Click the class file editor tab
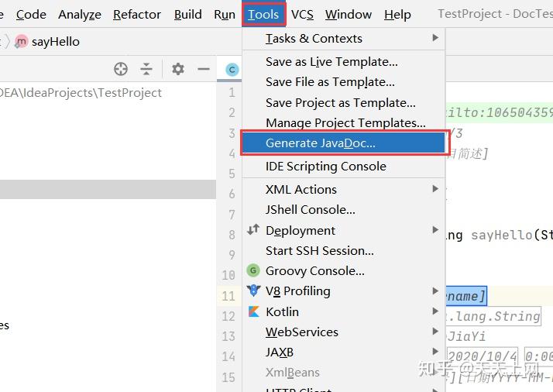The height and width of the screenshot is (392, 553). coord(232,69)
